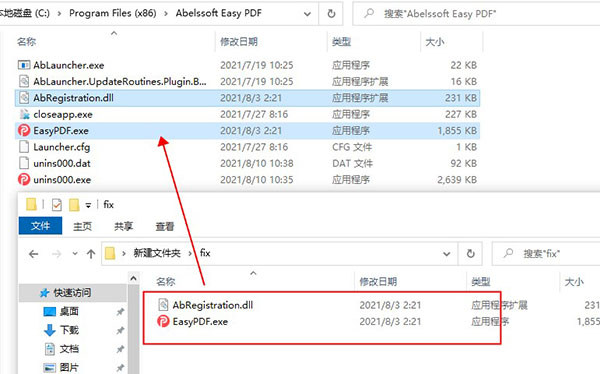Expand breadcrumb chevron after Program Files (x86)
Screen dimensions: 600x374
click(166, 14)
